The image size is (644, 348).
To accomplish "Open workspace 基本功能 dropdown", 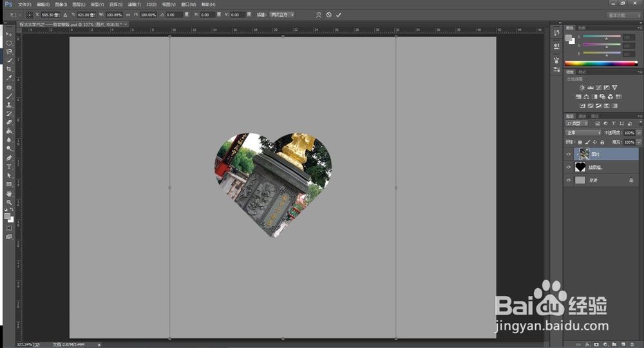I will [624, 15].
